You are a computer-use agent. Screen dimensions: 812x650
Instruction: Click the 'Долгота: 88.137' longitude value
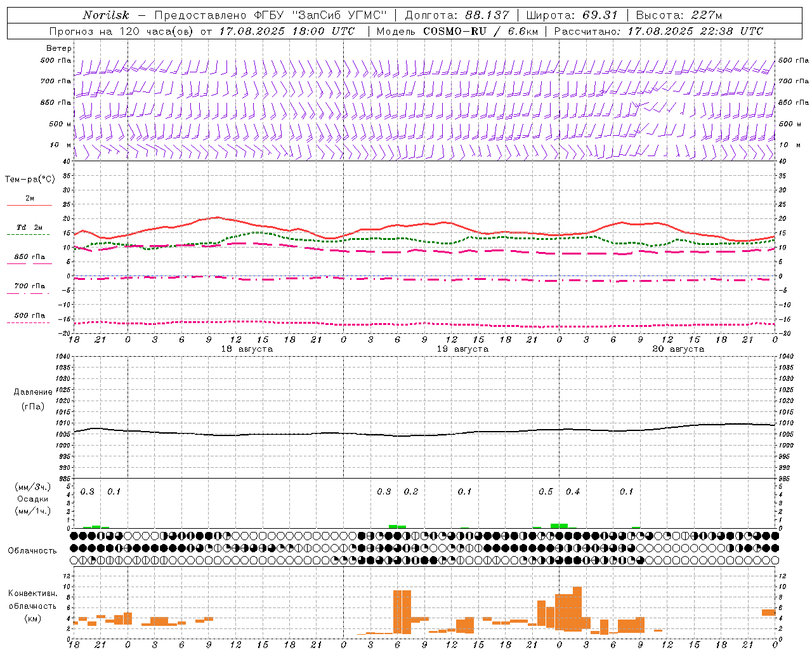click(x=457, y=15)
